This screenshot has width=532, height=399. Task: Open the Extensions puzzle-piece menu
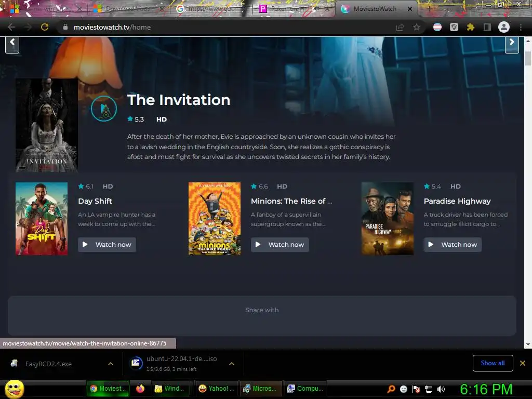point(471,27)
